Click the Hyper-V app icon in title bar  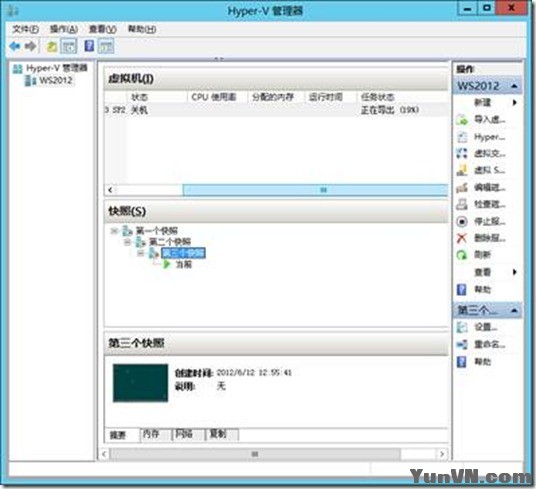pyautogui.click(x=12, y=11)
